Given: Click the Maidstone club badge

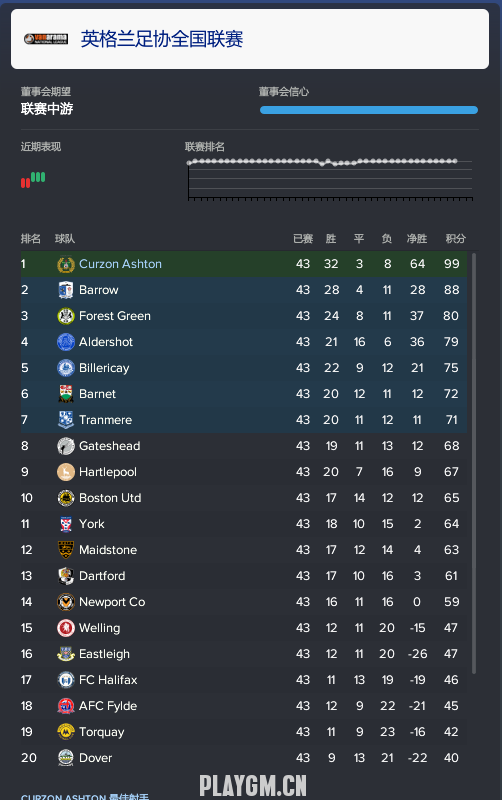Looking at the screenshot, I should coord(66,550).
